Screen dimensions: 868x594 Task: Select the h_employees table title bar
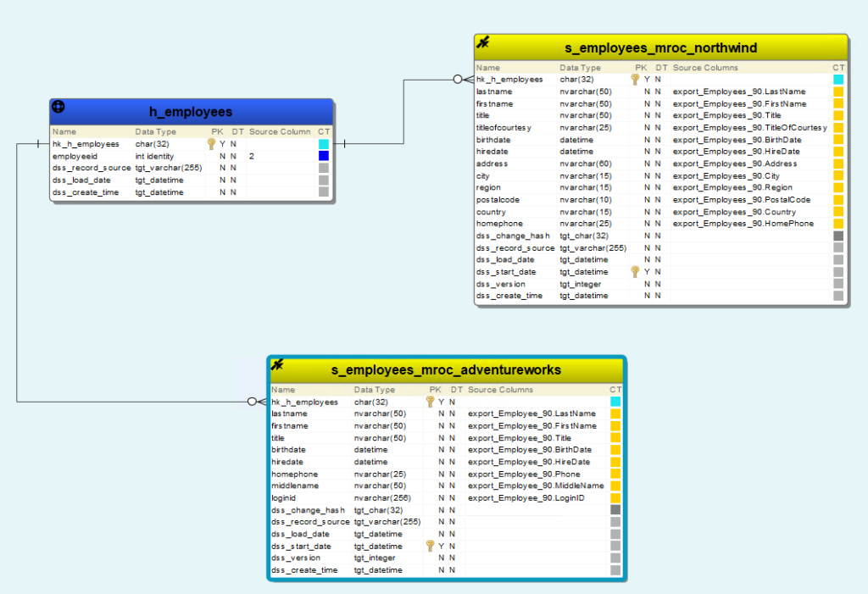click(x=191, y=112)
